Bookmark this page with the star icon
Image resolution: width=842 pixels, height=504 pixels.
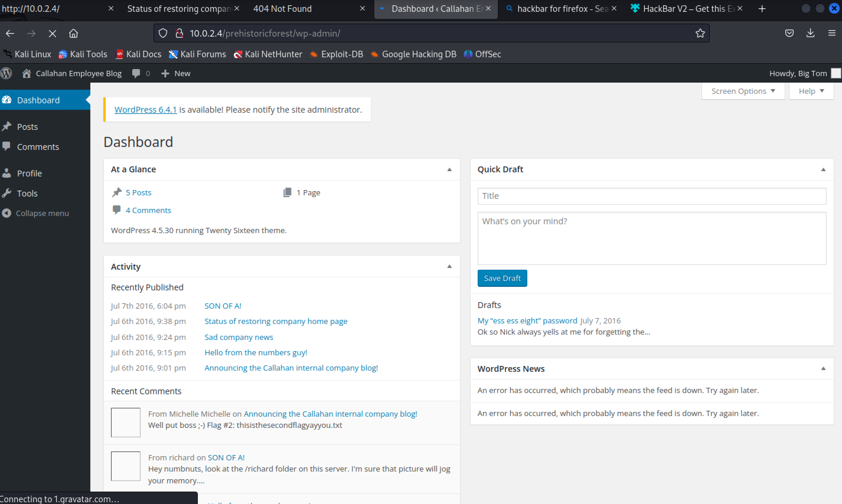(x=700, y=33)
